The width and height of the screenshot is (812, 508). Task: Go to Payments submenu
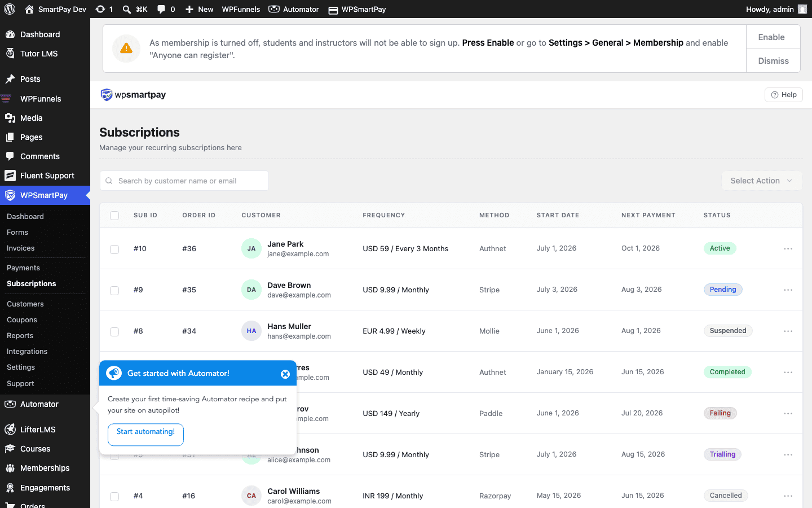23,268
